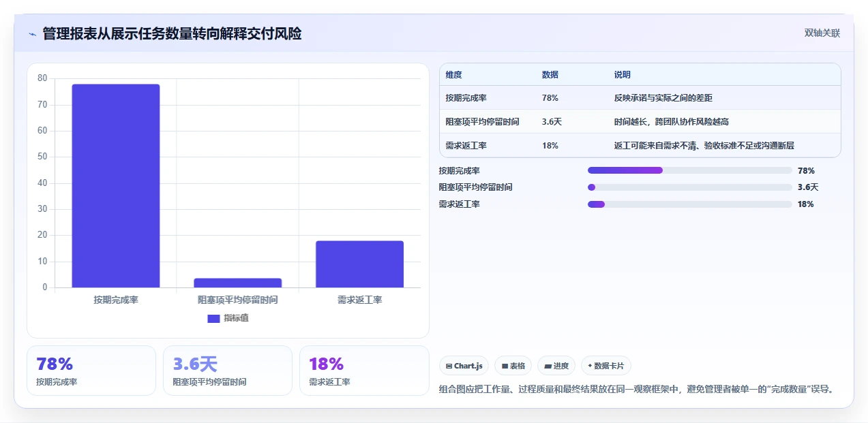The width and height of the screenshot is (868, 423).
Task: Click the 阻塞项平均停留时间 progress bar
Action: [690, 187]
